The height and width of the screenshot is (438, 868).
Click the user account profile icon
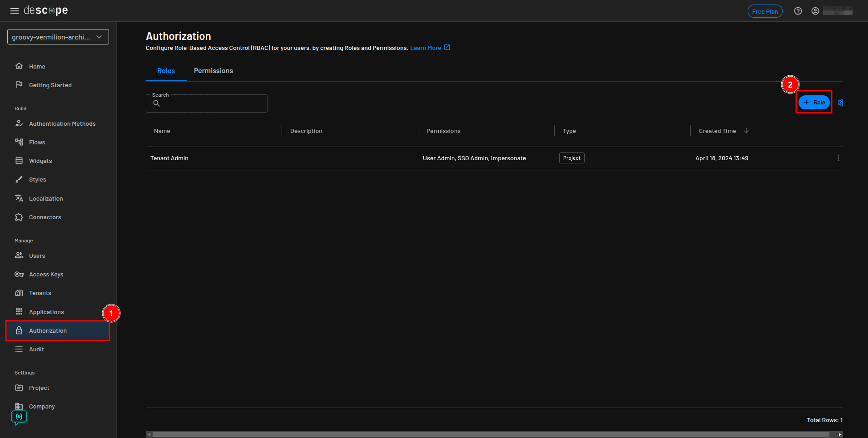click(x=815, y=11)
